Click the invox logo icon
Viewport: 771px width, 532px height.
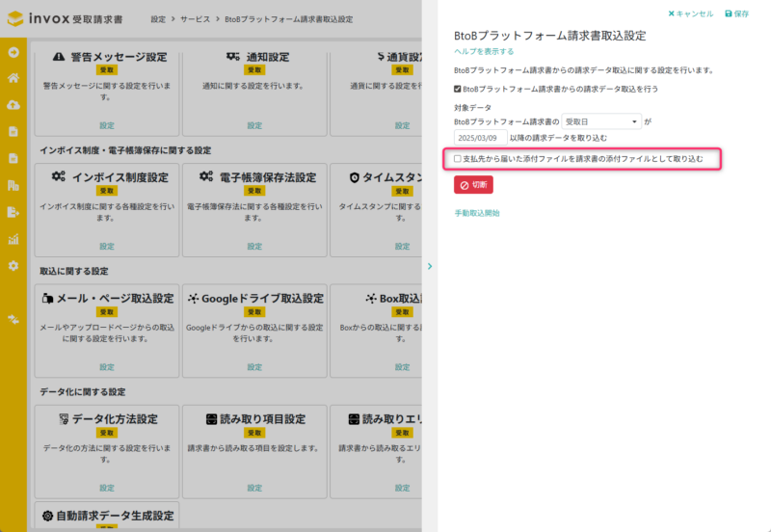[x=15, y=18]
